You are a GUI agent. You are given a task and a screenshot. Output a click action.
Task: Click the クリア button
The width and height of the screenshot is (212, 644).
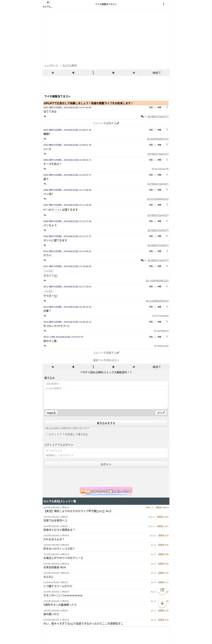(x=161, y=413)
